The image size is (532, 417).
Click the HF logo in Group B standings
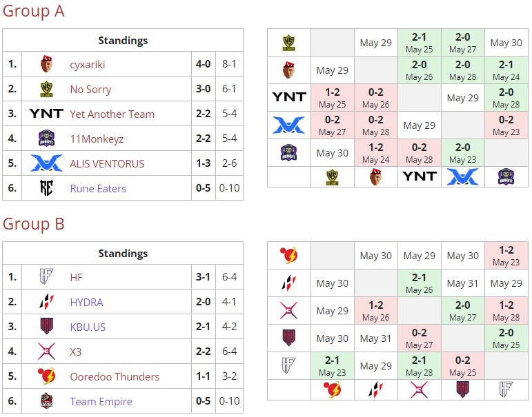46,278
